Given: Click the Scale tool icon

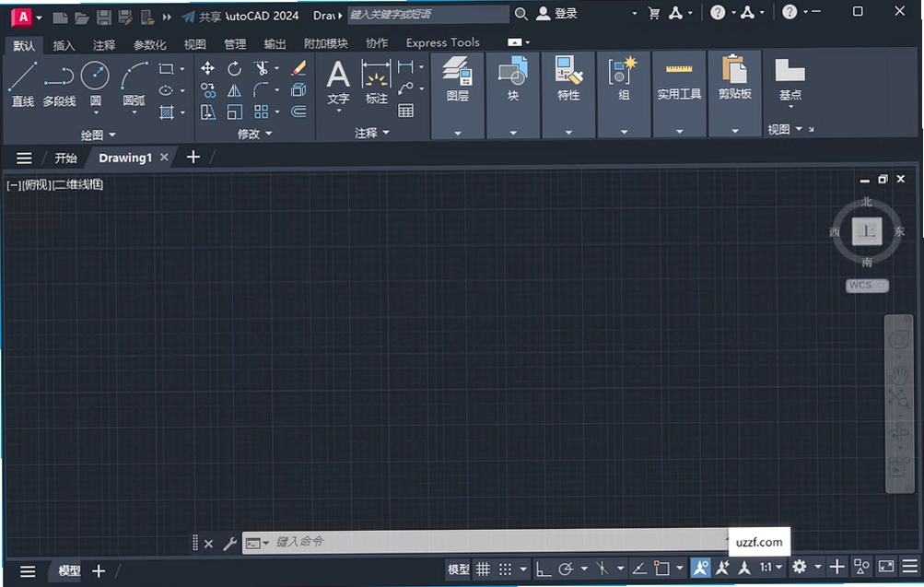Looking at the screenshot, I should click(235, 112).
